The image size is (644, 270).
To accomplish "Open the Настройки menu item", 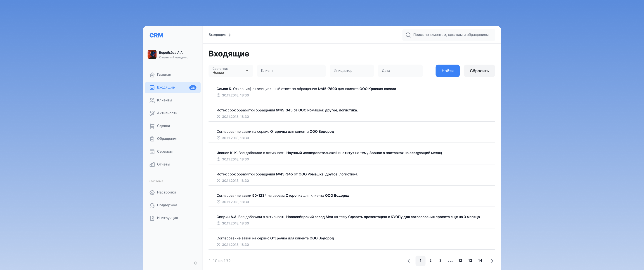I will pyautogui.click(x=173, y=192).
